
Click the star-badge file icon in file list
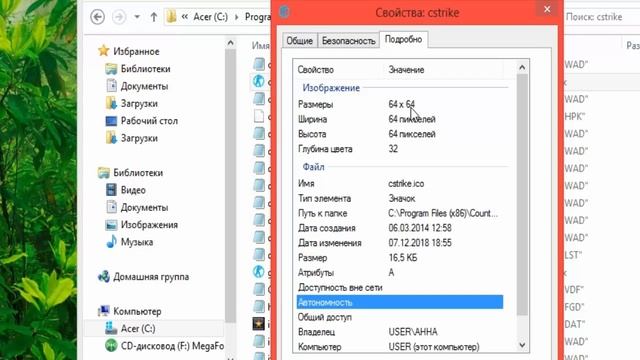pos(258,324)
